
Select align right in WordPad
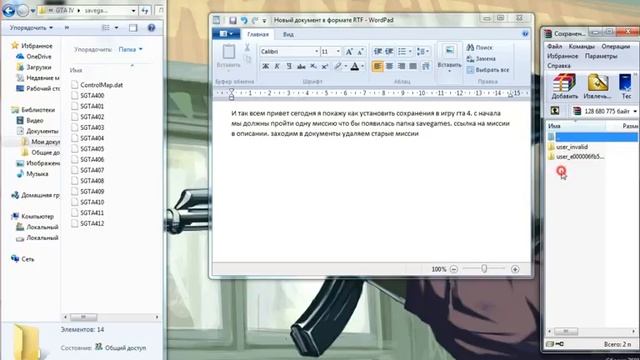[401, 66]
